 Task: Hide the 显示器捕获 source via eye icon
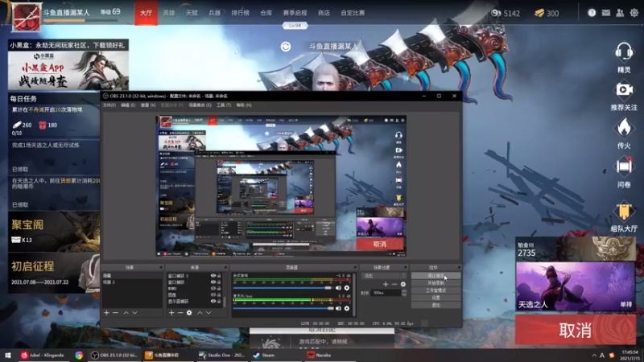[x=213, y=301]
